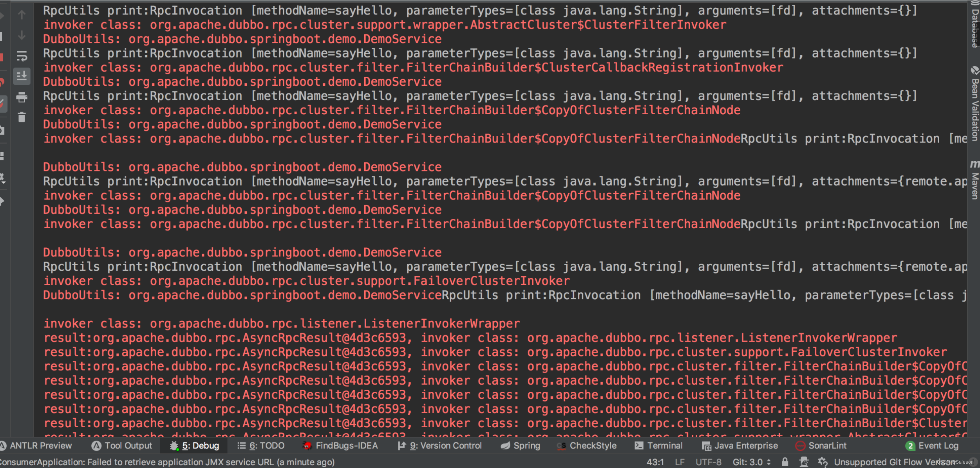Click the CheckStyle tab icon
The width and height of the screenshot is (980, 468).
click(562, 446)
